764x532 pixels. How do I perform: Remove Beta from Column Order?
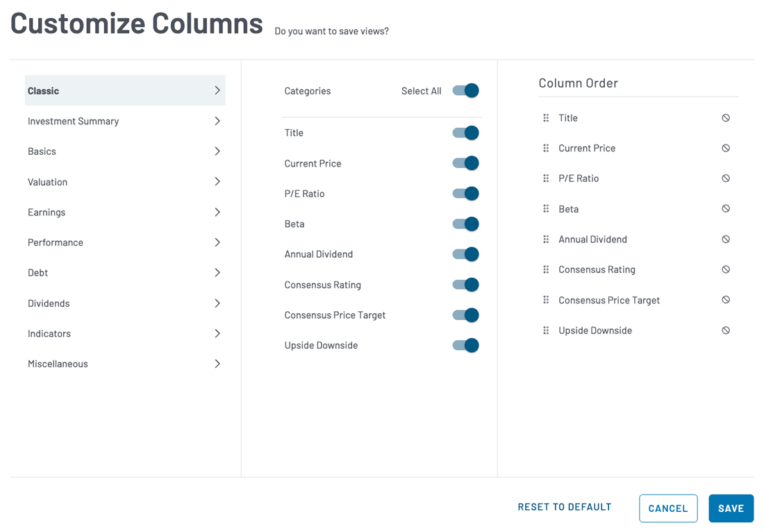pyautogui.click(x=726, y=208)
